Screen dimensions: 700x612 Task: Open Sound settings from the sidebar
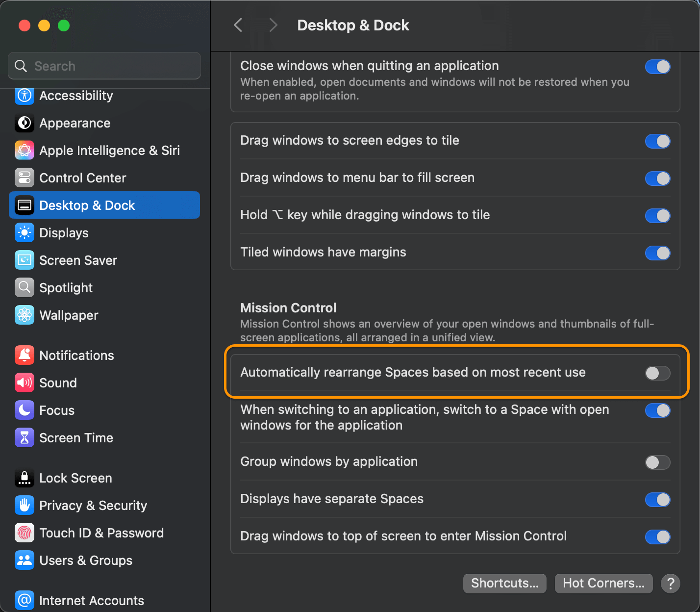[x=58, y=382]
